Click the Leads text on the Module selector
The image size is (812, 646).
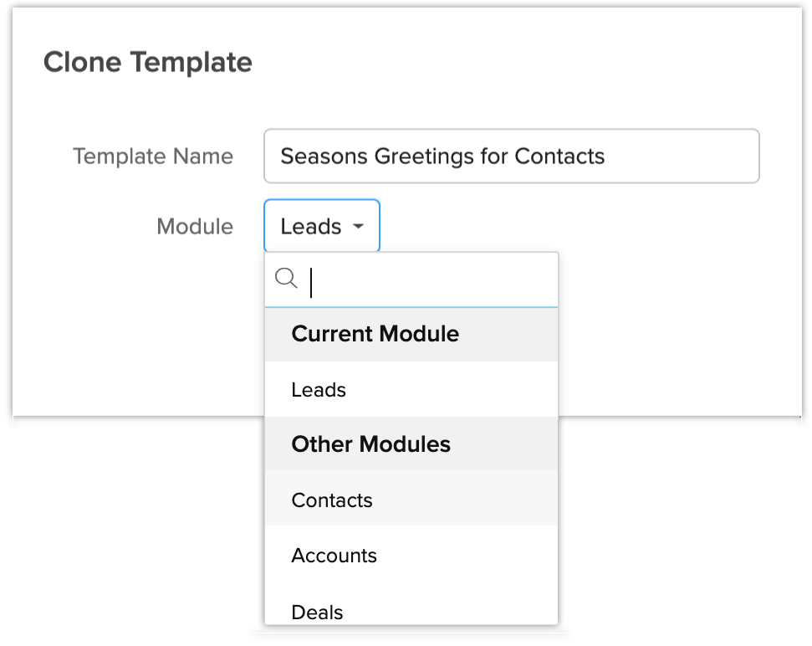coord(310,227)
